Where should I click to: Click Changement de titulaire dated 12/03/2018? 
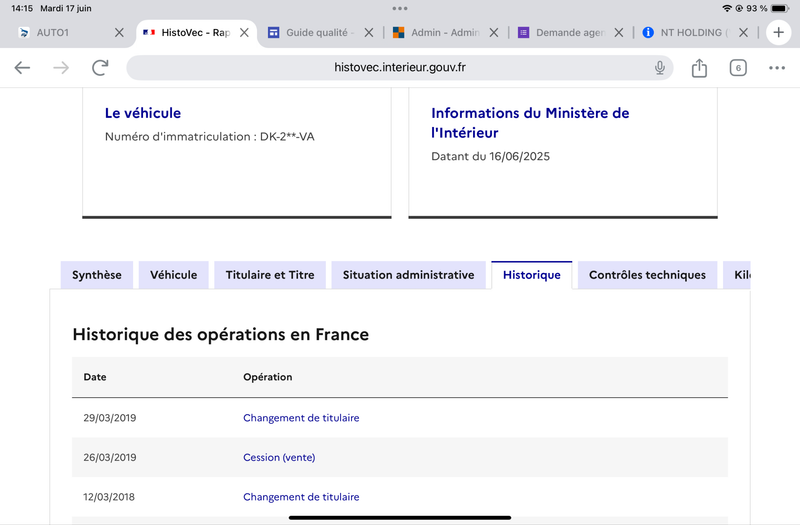301,497
